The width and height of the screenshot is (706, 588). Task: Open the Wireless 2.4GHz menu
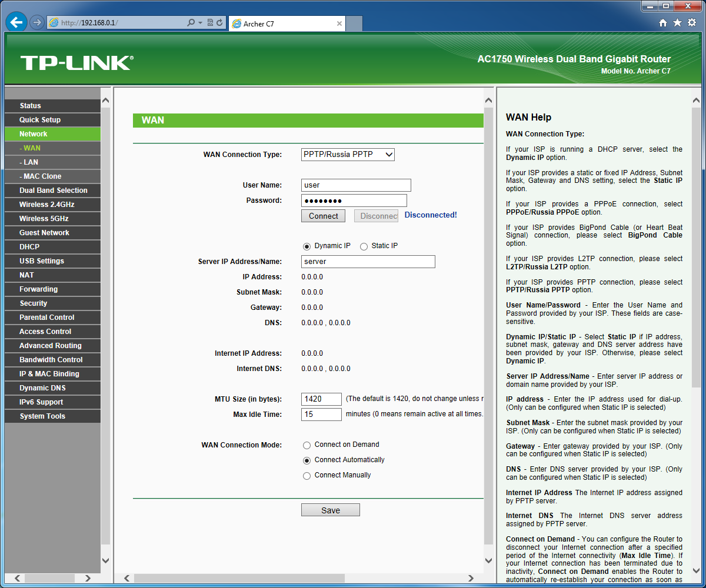click(x=52, y=205)
